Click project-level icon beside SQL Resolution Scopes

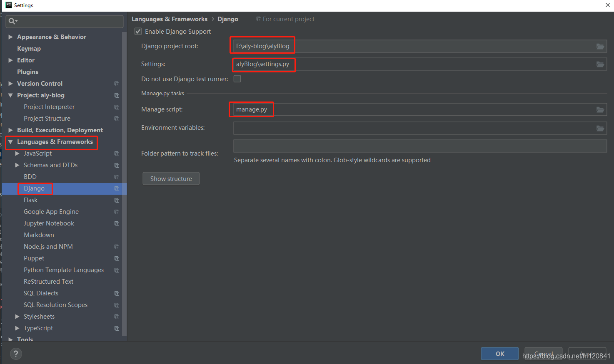point(117,305)
